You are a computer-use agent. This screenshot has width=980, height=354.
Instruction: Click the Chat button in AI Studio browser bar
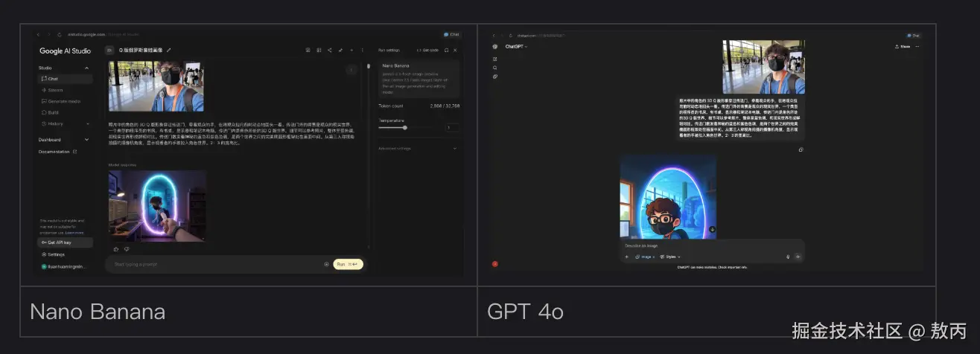coord(451,34)
